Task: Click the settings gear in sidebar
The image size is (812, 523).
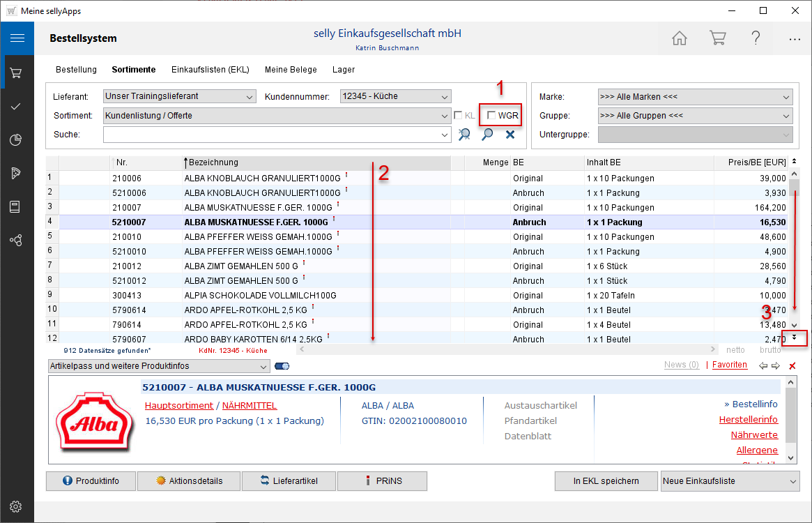Action: pos(16,506)
